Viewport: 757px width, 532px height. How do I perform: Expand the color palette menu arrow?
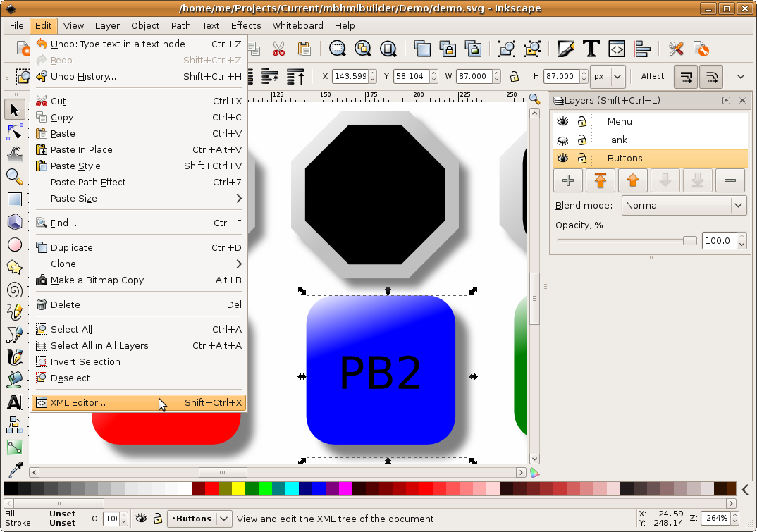745,490
